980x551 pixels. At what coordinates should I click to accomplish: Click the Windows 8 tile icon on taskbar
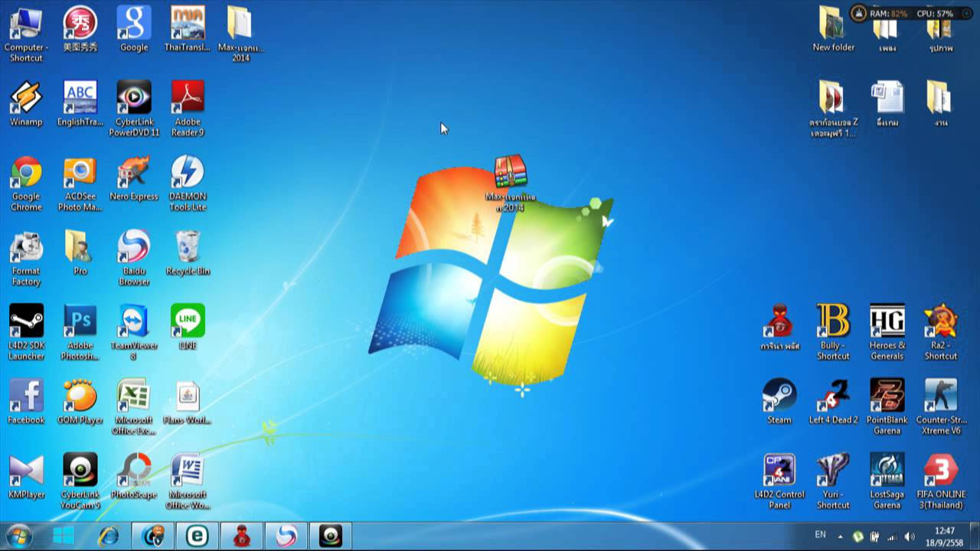[64, 536]
